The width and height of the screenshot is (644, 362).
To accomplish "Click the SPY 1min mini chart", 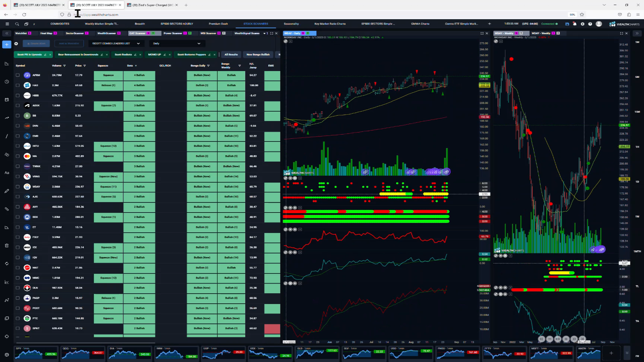I will click(36, 353).
